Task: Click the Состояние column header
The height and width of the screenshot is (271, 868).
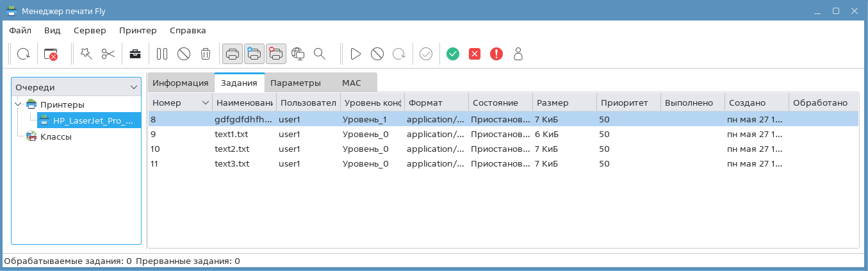Action: [500, 103]
